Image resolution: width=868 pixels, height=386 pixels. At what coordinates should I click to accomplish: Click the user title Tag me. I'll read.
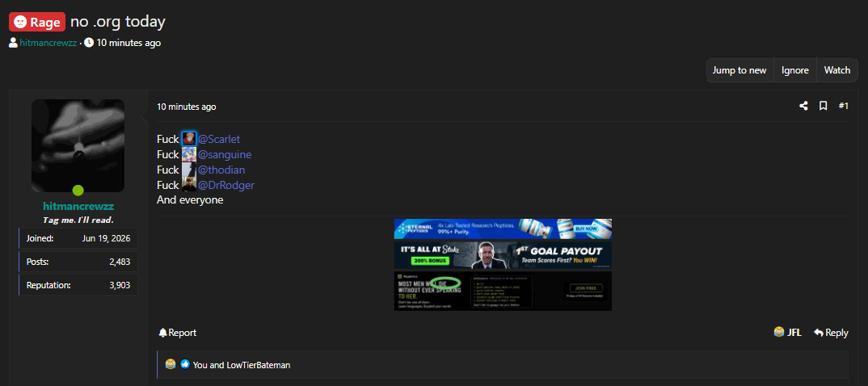pyautogui.click(x=78, y=220)
